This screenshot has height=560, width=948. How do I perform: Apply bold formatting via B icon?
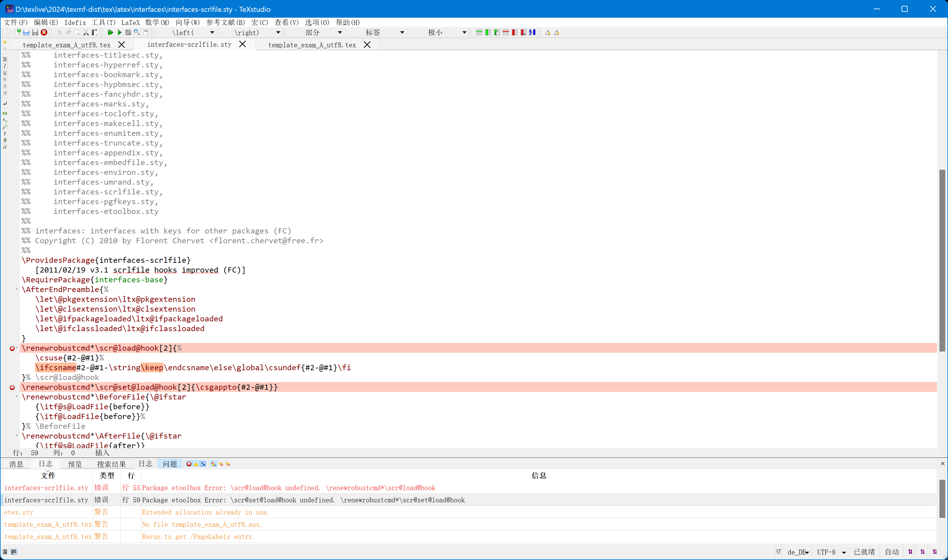[x=5, y=59]
